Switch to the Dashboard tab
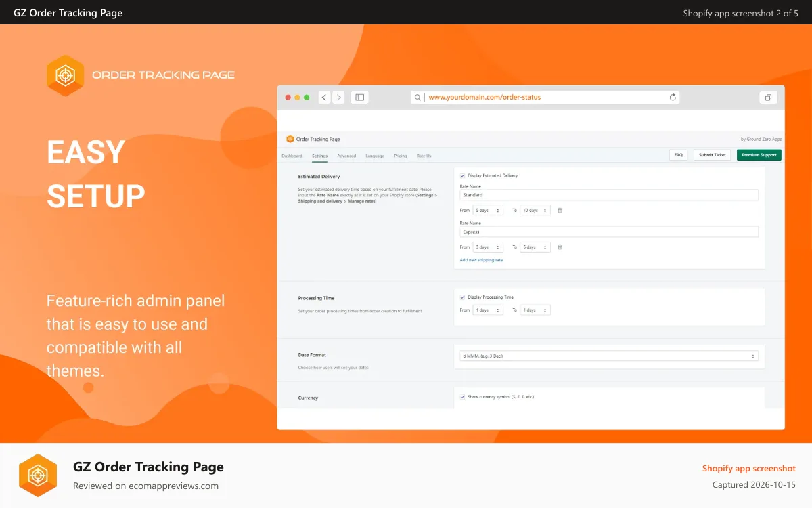Image resolution: width=812 pixels, height=508 pixels. click(x=292, y=156)
